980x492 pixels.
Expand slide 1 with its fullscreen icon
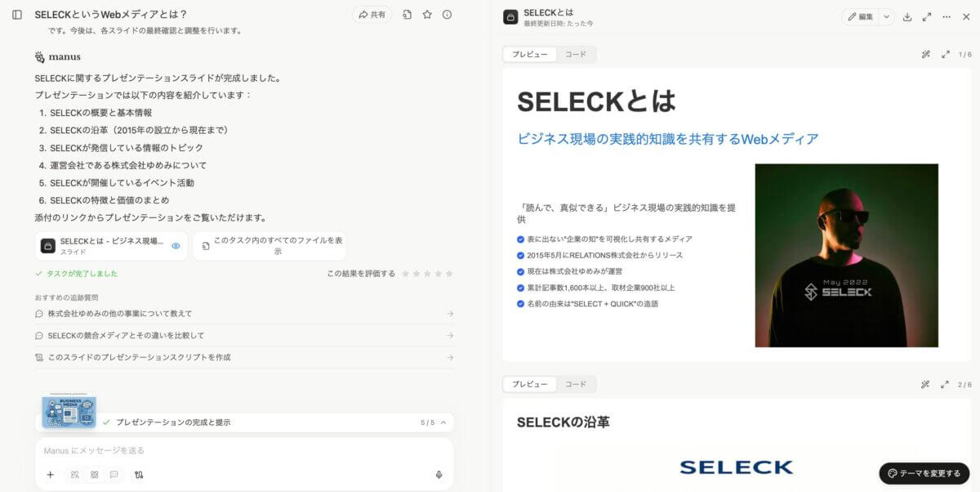[945, 55]
